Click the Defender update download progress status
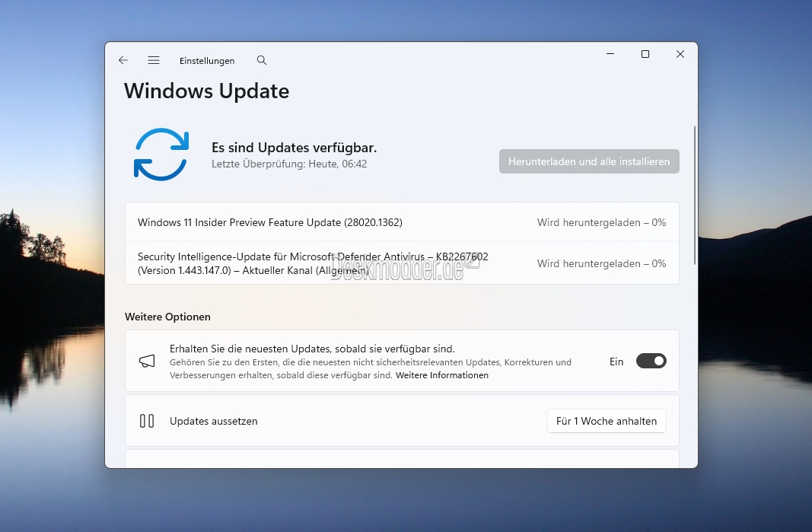Screen dimensions: 812x532 coord(601,263)
